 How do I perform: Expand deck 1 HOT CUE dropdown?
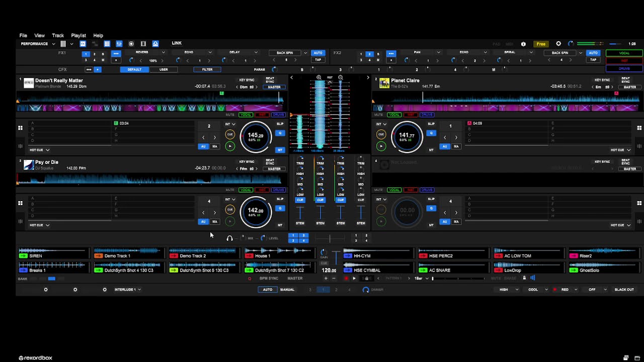tap(39, 150)
